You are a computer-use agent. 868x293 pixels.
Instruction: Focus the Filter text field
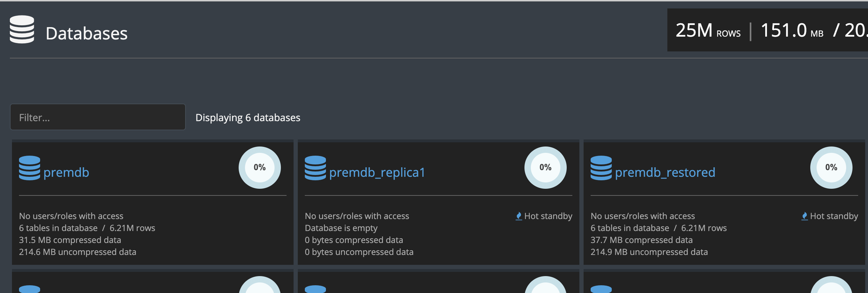pos(98,117)
